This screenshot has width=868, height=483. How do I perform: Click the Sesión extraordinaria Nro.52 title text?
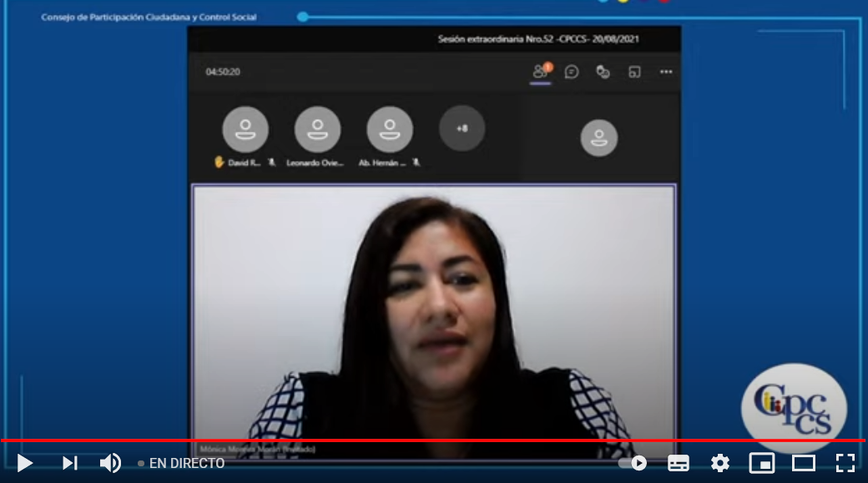coord(538,39)
